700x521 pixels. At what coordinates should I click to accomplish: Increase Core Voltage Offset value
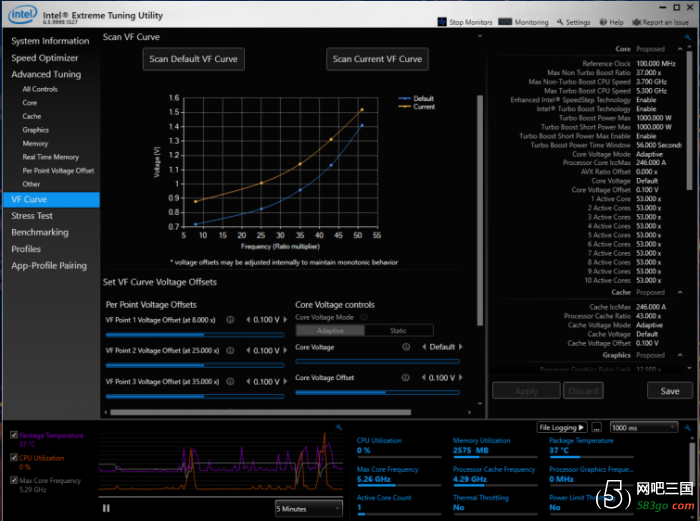[461, 378]
